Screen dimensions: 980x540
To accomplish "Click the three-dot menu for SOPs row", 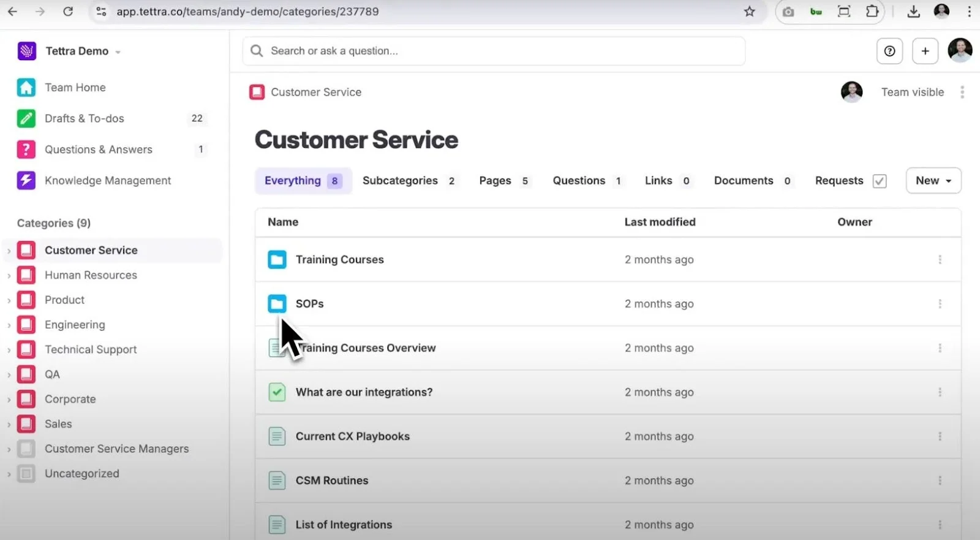I will (940, 304).
